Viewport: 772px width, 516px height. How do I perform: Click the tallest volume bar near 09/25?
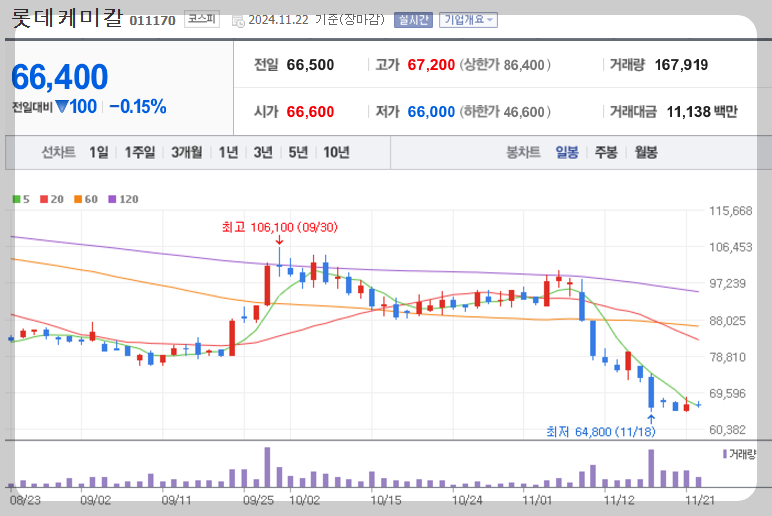click(x=267, y=467)
